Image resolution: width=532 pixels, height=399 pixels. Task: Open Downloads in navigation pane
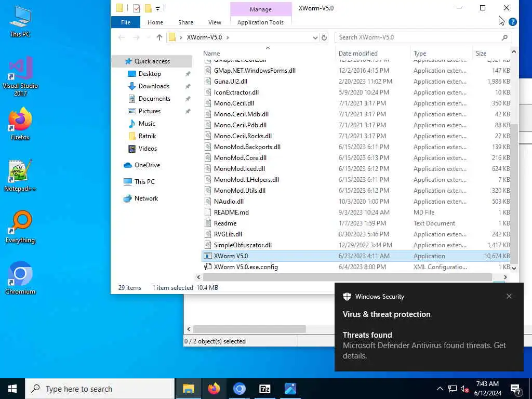(154, 86)
